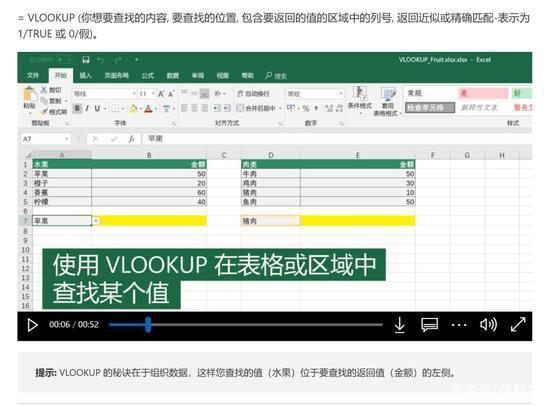Toggle bold formatting B button
This screenshot has width=550, height=406.
[x=77, y=108]
